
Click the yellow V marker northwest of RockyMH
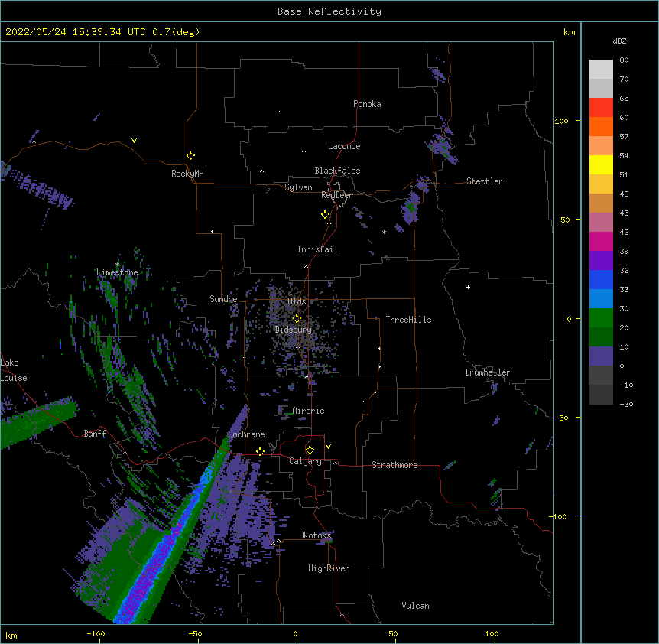click(134, 141)
